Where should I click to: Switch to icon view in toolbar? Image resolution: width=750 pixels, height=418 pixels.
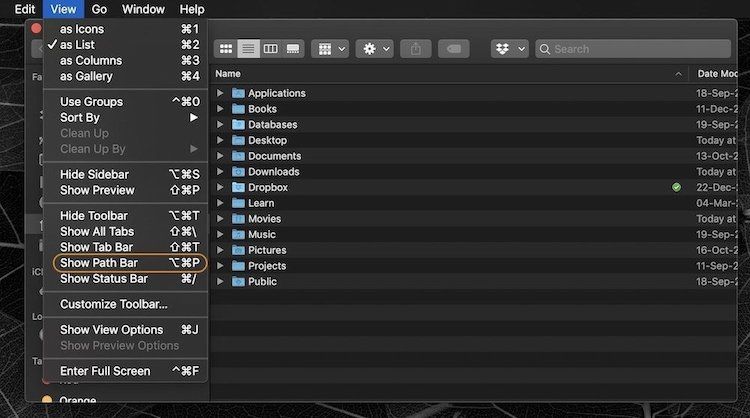pyautogui.click(x=226, y=48)
